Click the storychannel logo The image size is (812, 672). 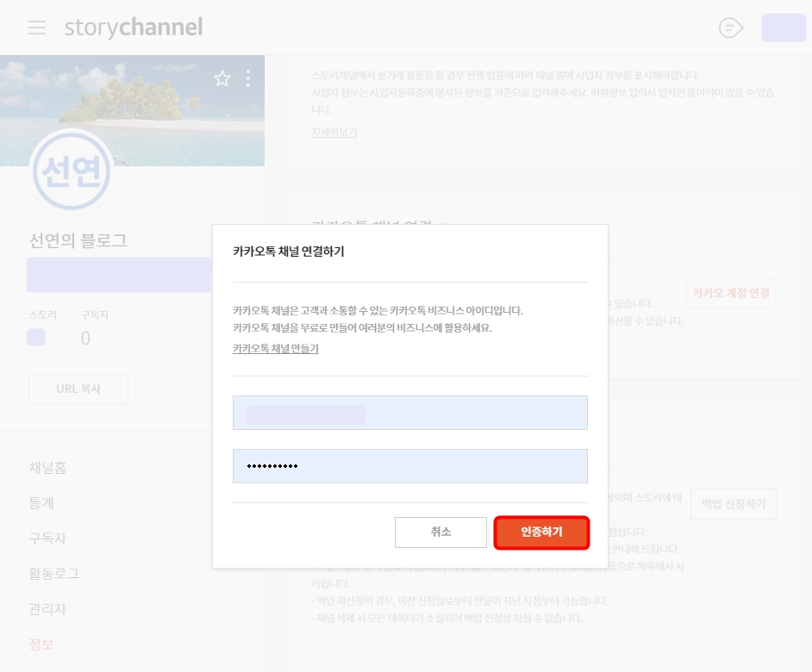click(x=134, y=27)
